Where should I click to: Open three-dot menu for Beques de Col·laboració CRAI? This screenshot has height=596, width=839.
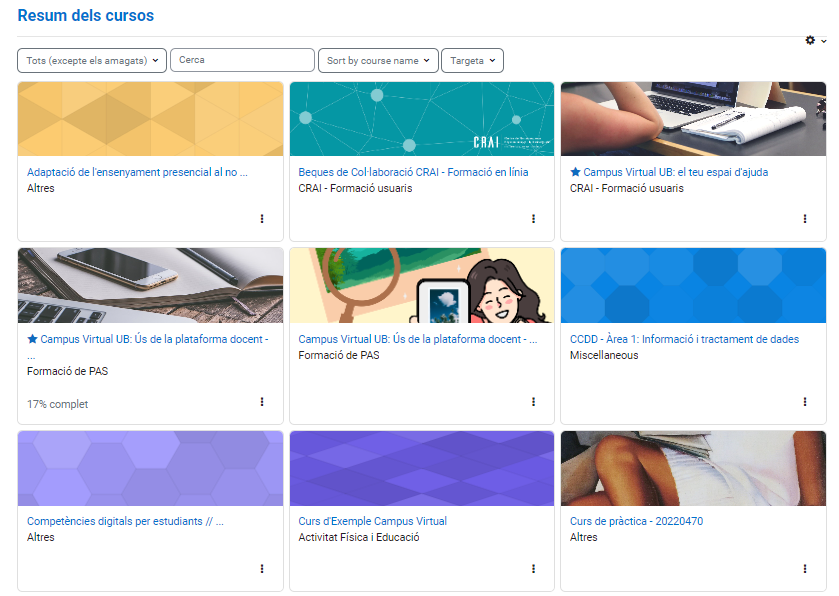tap(533, 218)
